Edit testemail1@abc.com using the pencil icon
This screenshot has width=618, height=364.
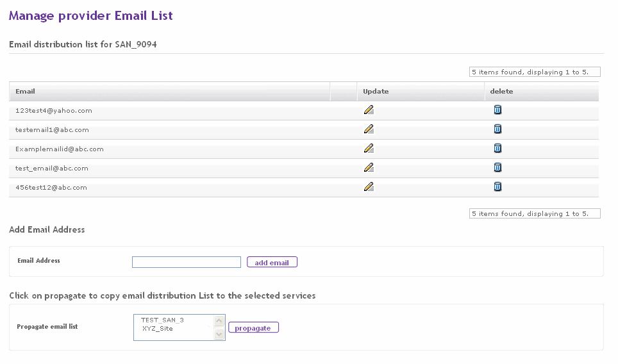(369, 129)
